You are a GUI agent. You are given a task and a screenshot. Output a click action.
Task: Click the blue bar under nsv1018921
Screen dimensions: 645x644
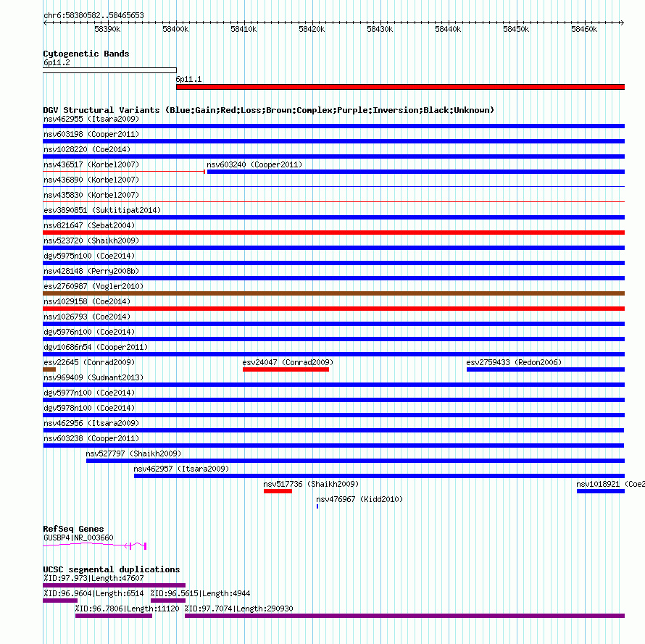[x=601, y=491]
